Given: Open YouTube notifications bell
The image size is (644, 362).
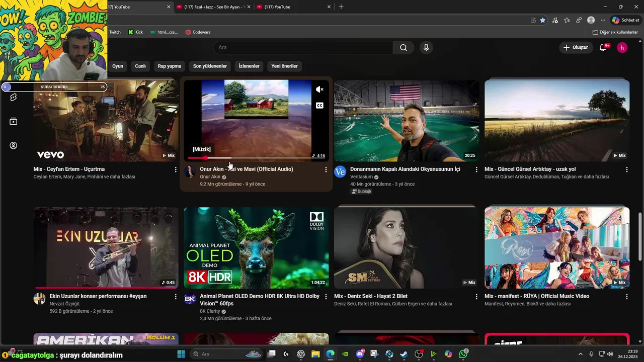Looking at the screenshot, I should click(603, 48).
